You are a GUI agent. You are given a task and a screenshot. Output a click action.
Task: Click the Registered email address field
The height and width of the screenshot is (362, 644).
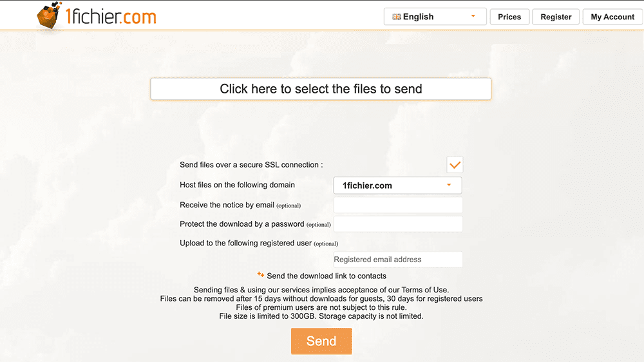(397, 260)
